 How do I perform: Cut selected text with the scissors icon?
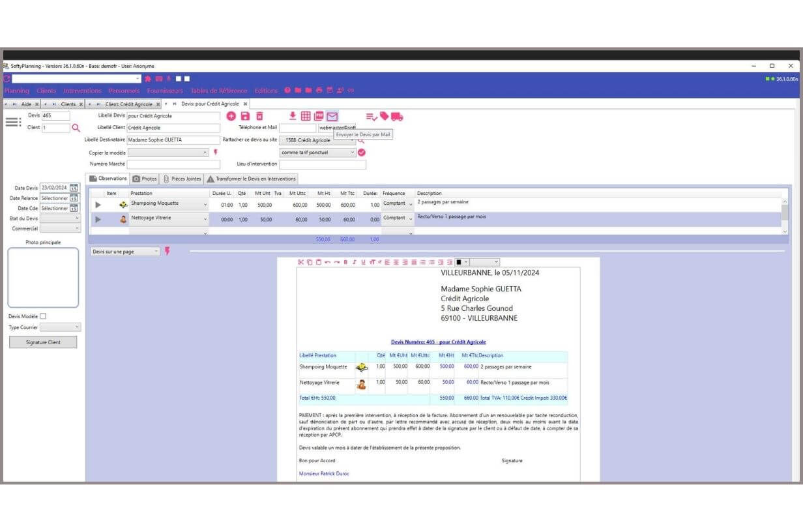(x=300, y=262)
